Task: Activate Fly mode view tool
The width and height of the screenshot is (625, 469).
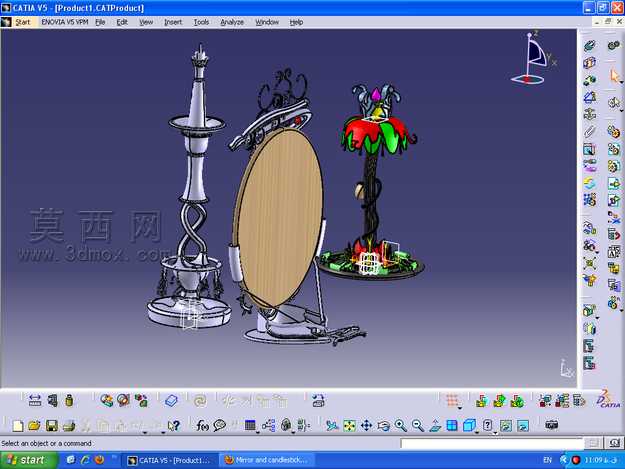Action: click(332, 426)
